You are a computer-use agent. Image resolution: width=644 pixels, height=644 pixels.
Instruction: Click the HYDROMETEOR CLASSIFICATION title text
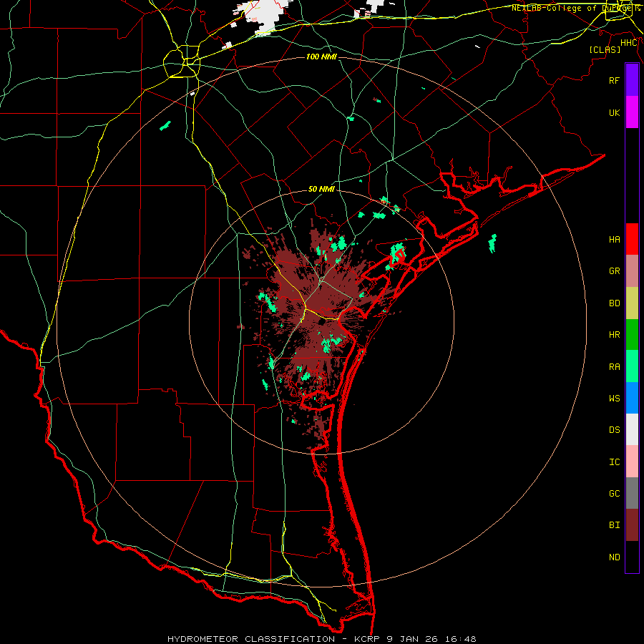pos(251,639)
